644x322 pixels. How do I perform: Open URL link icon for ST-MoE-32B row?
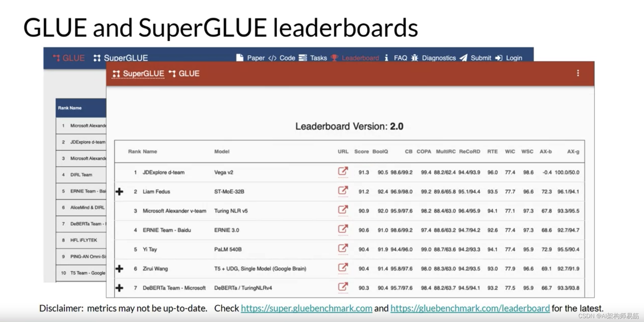(x=343, y=190)
